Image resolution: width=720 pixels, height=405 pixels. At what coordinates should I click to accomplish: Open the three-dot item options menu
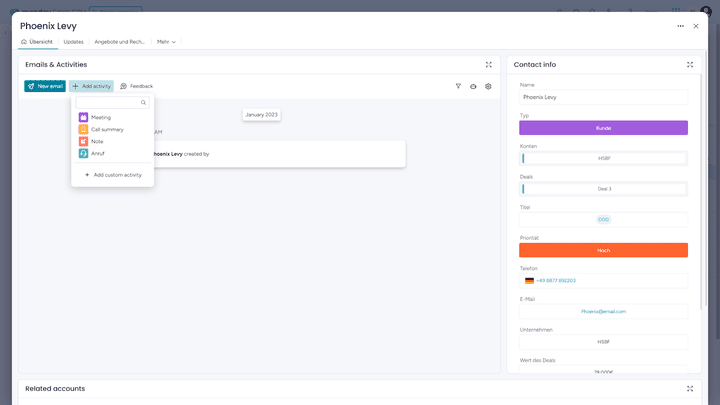pyautogui.click(x=680, y=26)
